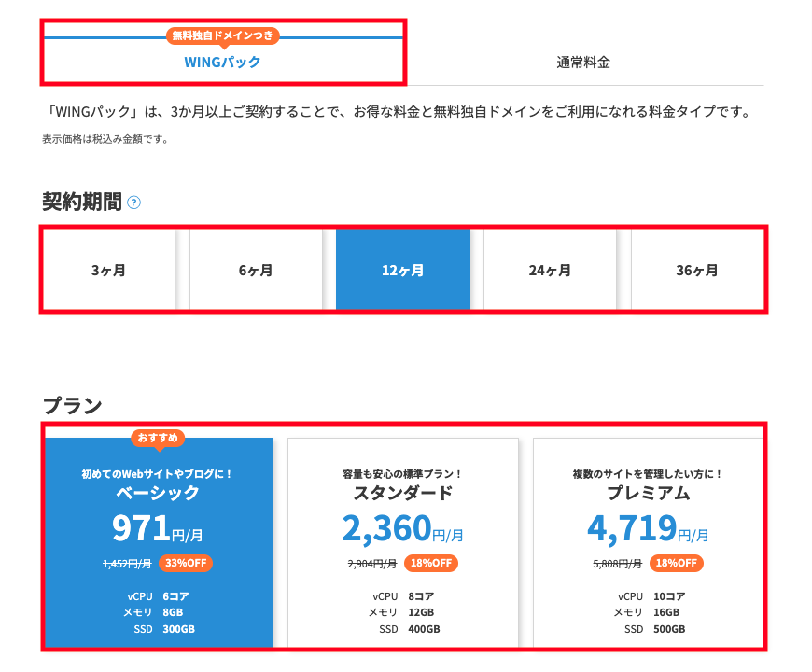Click the struck-through 5,808円/月 price
The height and width of the screenshot is (672, 812).
pos(617,564)
